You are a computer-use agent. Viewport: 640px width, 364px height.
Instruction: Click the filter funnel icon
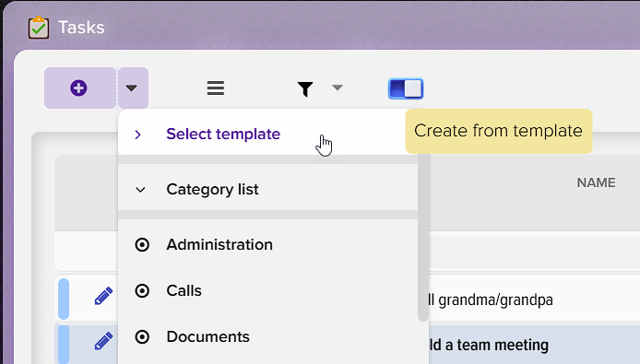click(x=305, y=88)
